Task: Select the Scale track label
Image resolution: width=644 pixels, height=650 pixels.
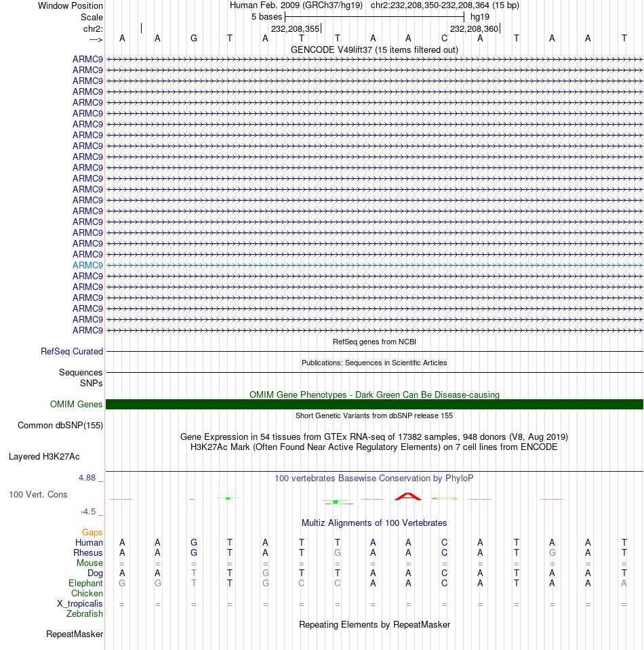Action: pos(92,18)
